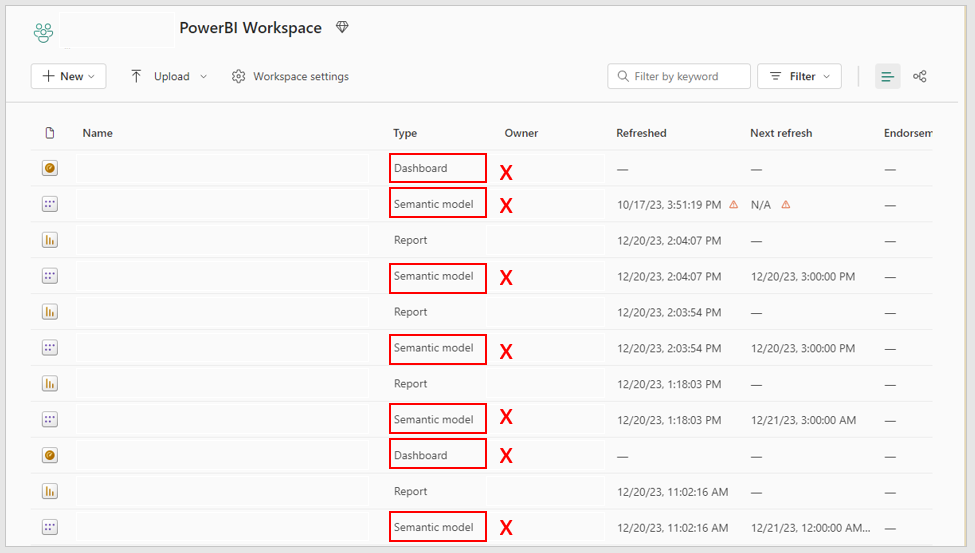The image size is (975, 553).
Task: Click semantic model icon for 1:18:03 PM row
Action: pyautogui.click(x=50, y=419)
